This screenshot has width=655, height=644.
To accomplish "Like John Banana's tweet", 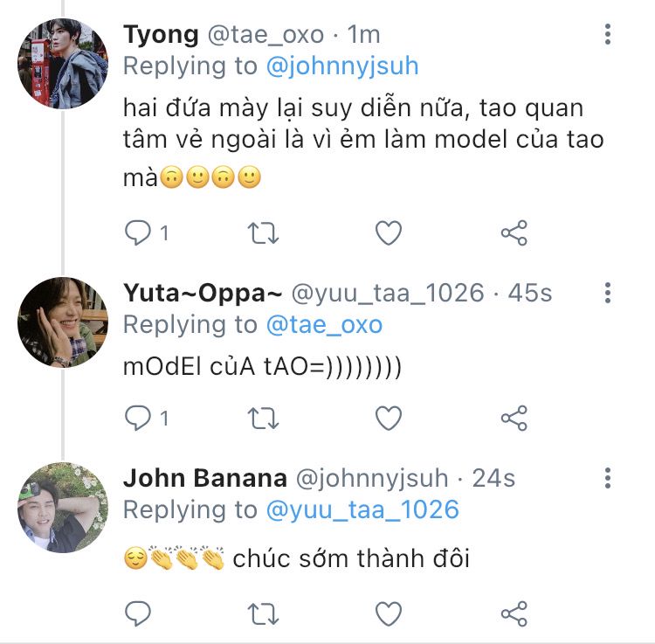I will 388,613.
